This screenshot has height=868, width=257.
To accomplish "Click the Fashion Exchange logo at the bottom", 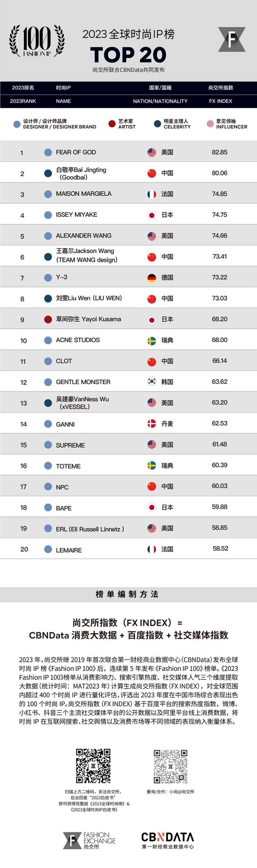I will (x=89, y=841).
